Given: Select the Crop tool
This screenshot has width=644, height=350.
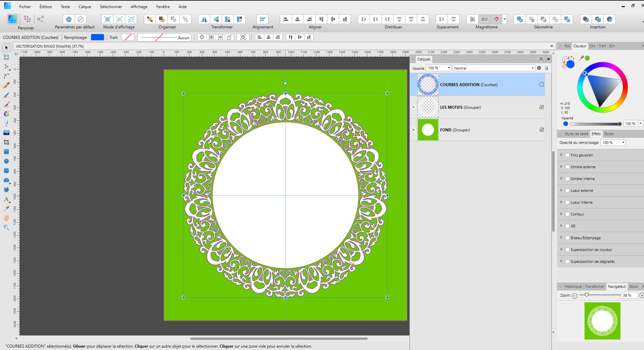Looking at the screenshot, I should (6, 142).
